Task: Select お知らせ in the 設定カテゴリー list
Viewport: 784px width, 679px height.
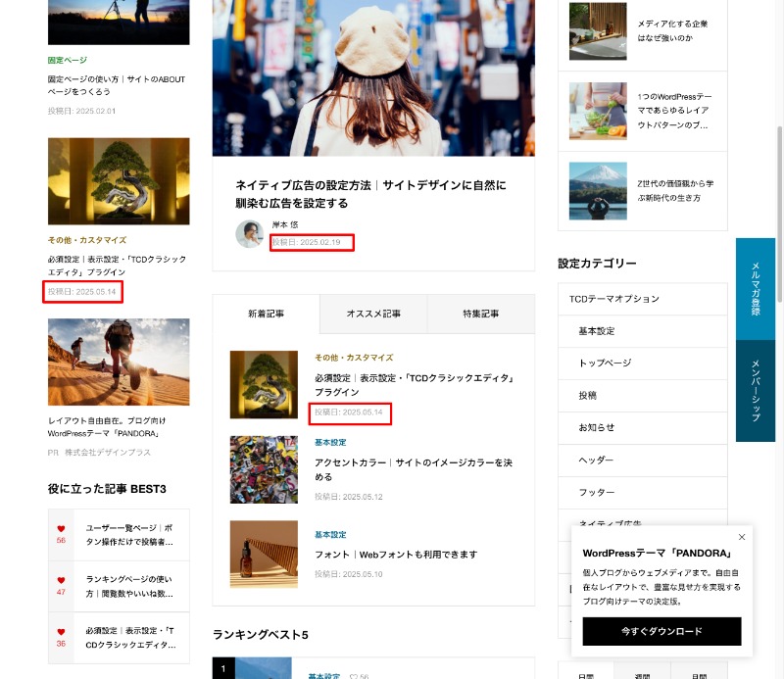Action: click(x=643, y=427)
